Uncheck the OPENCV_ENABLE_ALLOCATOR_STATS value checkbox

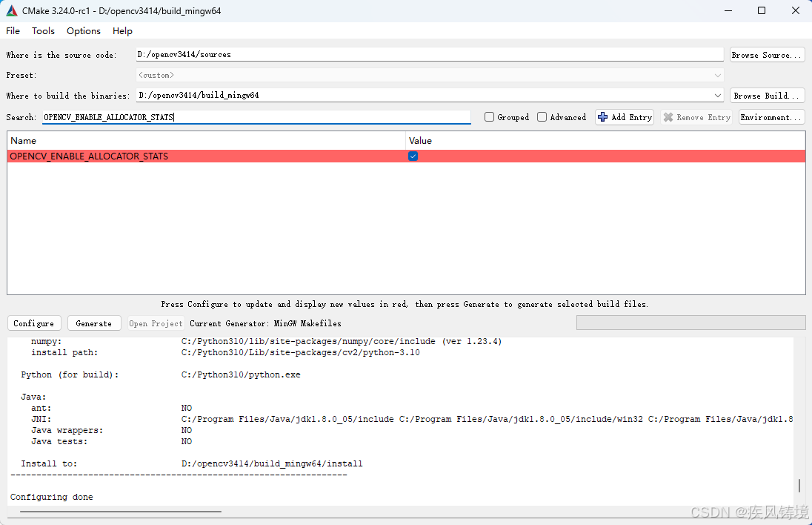click(413, 156)
